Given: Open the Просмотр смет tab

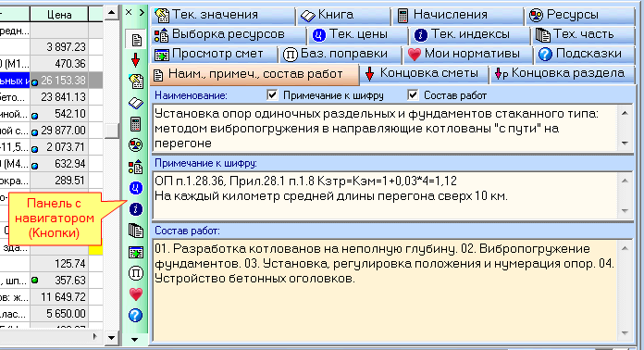Looking at the screenshot, I should click(x=215, y=54).
